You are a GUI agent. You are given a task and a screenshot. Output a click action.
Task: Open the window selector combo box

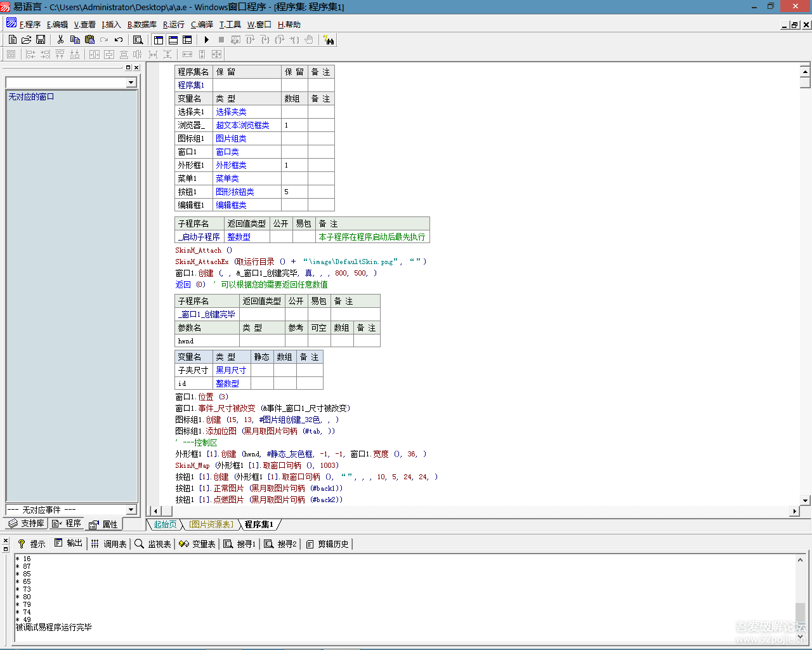point(71,83)
